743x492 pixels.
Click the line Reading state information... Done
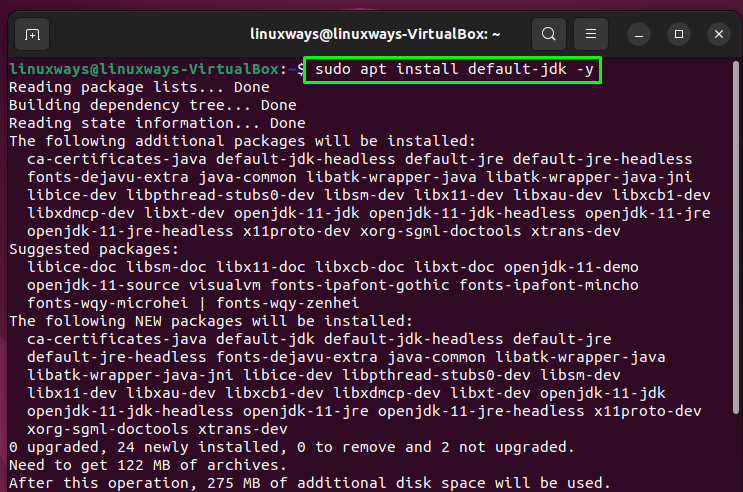click(x=157, y=123)
